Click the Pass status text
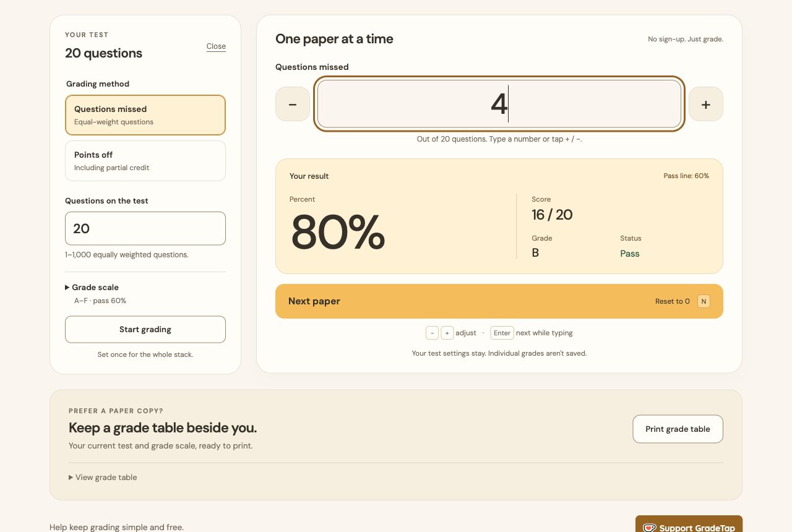This screenshot has height=532, width=792. [630, 254]
